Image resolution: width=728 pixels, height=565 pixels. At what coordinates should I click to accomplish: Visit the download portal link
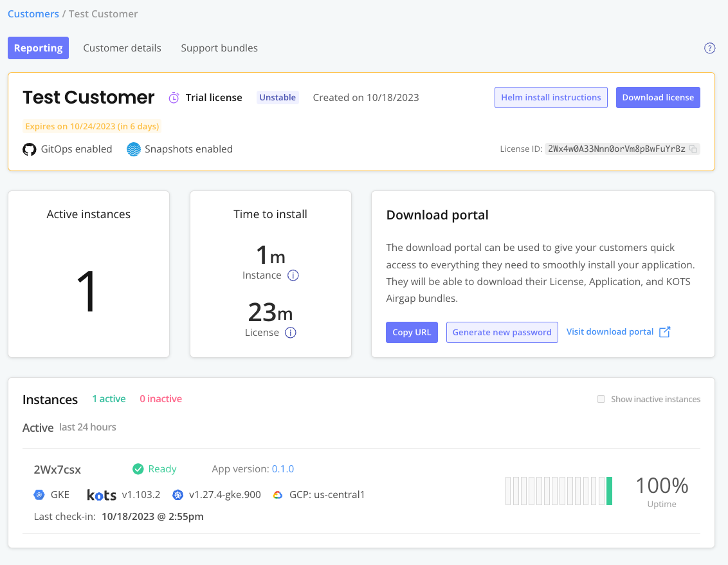coord(610,331)
